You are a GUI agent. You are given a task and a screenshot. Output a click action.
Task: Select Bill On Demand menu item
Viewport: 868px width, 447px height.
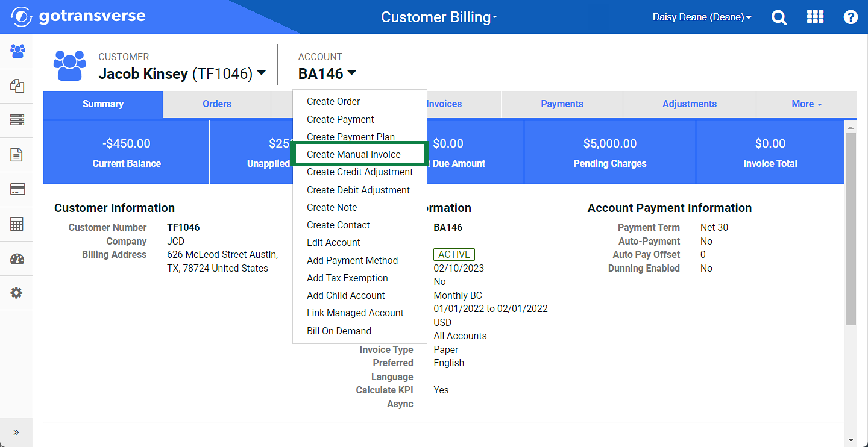359,331
